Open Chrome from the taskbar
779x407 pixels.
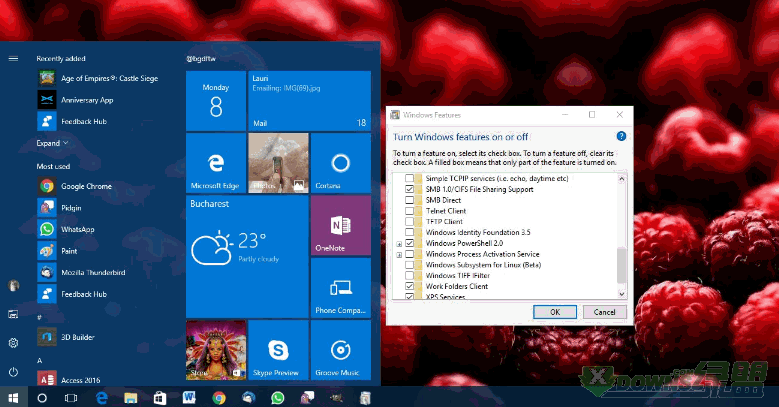219,398
